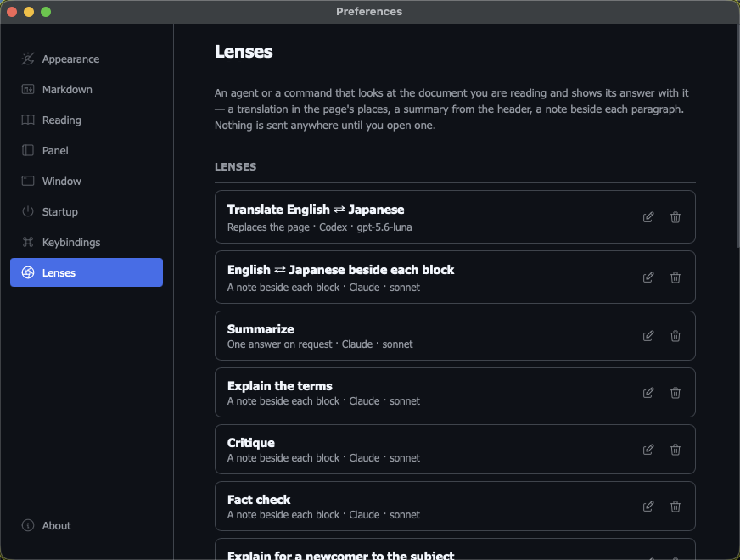Click the LENSES section header
Image resolution: width=740 pixels, height=560 pixels.
[x=236, y=167]
